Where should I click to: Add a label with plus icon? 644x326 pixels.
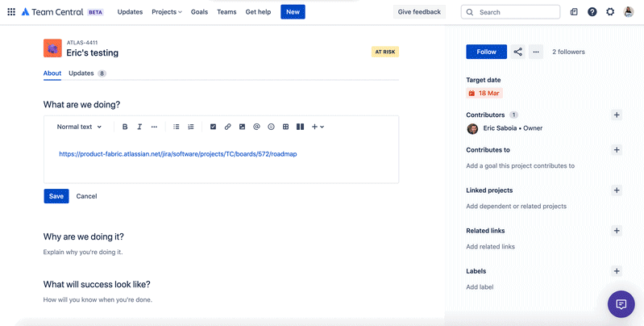(x=617, y=271)
